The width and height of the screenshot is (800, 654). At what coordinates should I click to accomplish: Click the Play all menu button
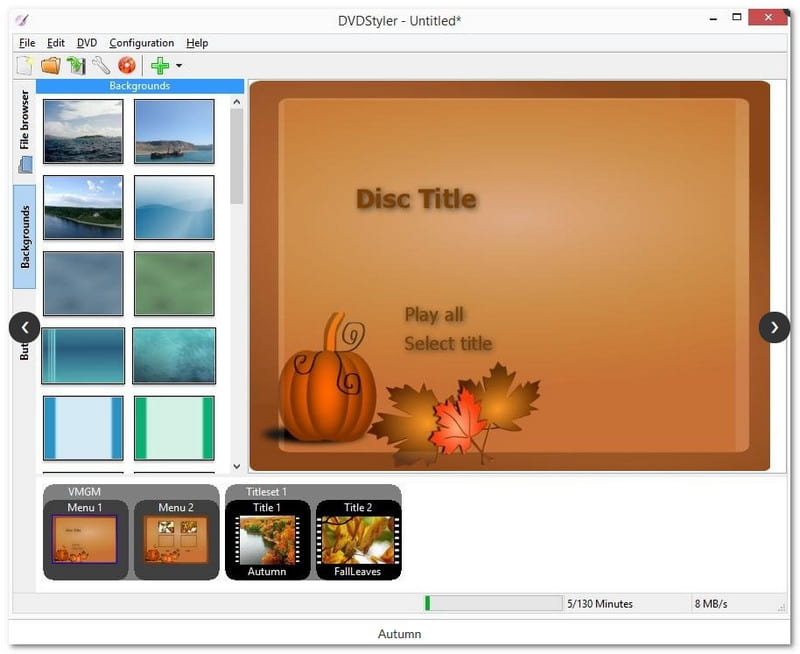(434, 315)
